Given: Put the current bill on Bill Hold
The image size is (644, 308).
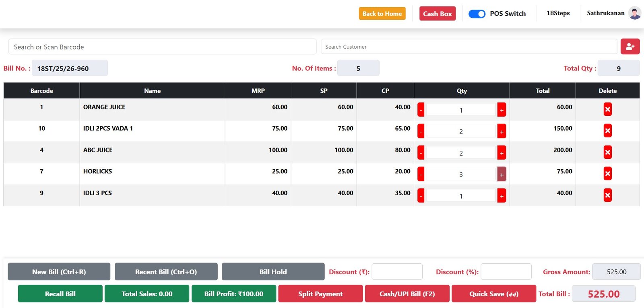Looking at the screenshot, I should point(273,272).
